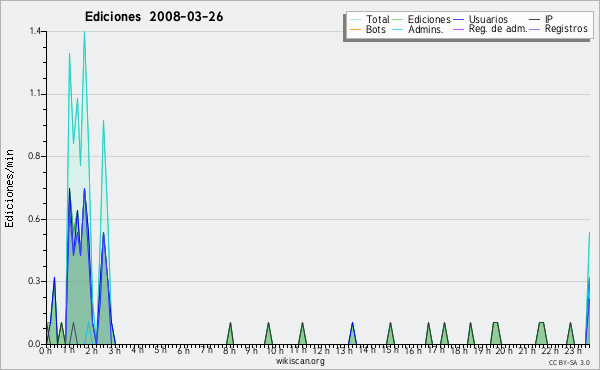This screenshot has width=600, height=370.
Task: Click the Bots legend entry
Action: point(368,29)
